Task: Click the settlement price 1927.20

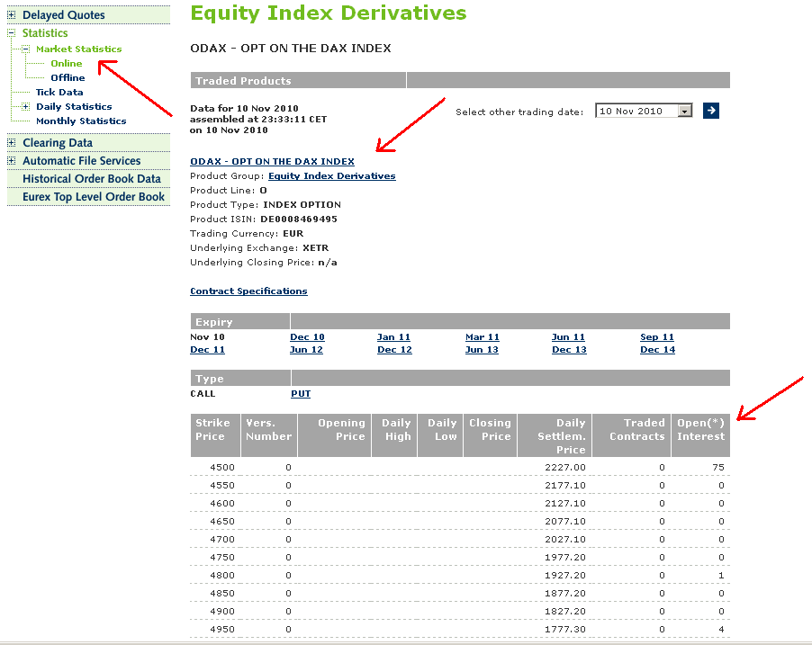Action: (565, 576)
